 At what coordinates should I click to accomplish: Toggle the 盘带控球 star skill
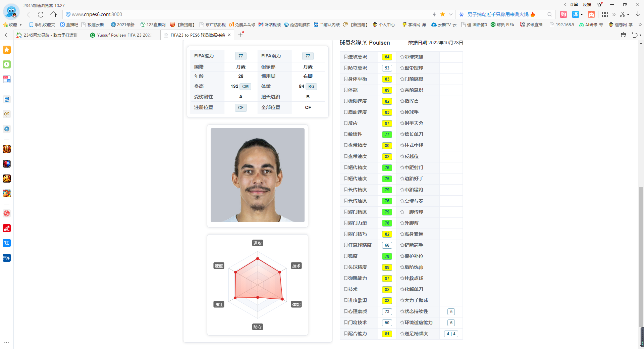[412, 68]
